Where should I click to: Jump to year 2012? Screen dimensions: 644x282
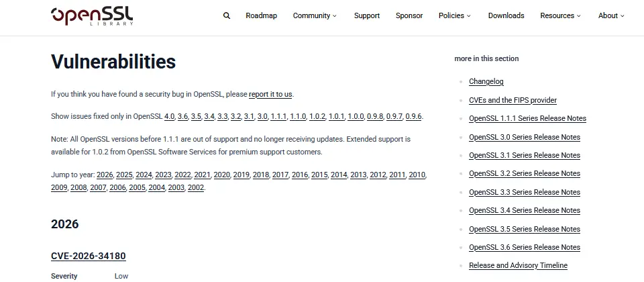click(378, 175)
